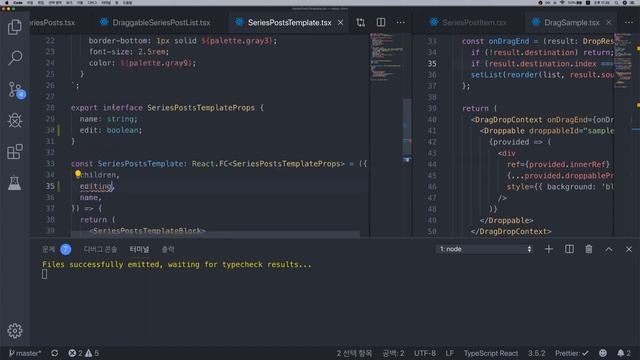The width and height of the screenshot is (640, 360).
Task: Split the left editor
Action: [x=381, y=22]
